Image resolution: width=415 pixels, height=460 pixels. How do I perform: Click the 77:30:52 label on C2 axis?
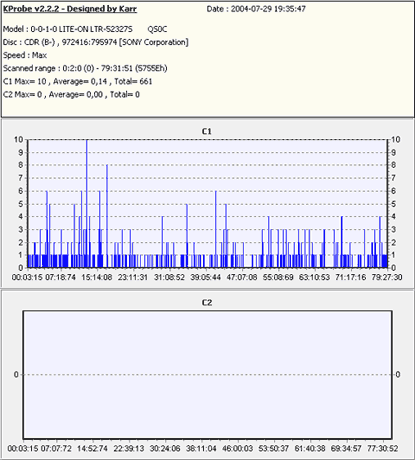pyautogui.click(x=383, y=448)
